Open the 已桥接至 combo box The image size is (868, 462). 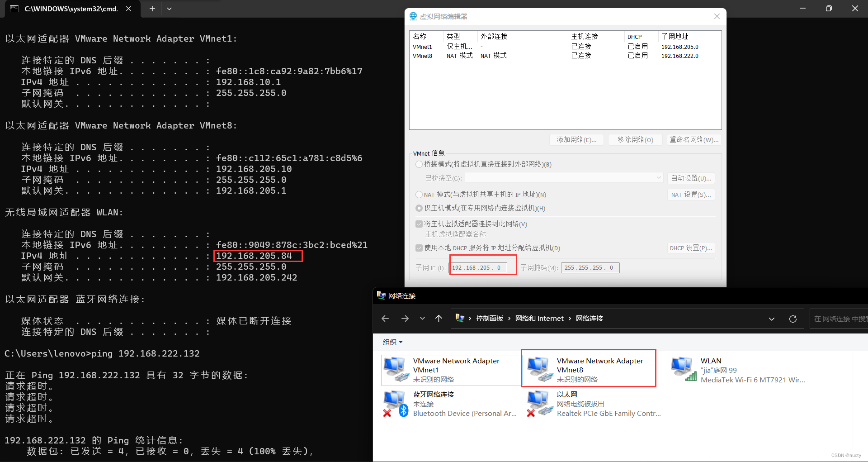click(564, 178)
